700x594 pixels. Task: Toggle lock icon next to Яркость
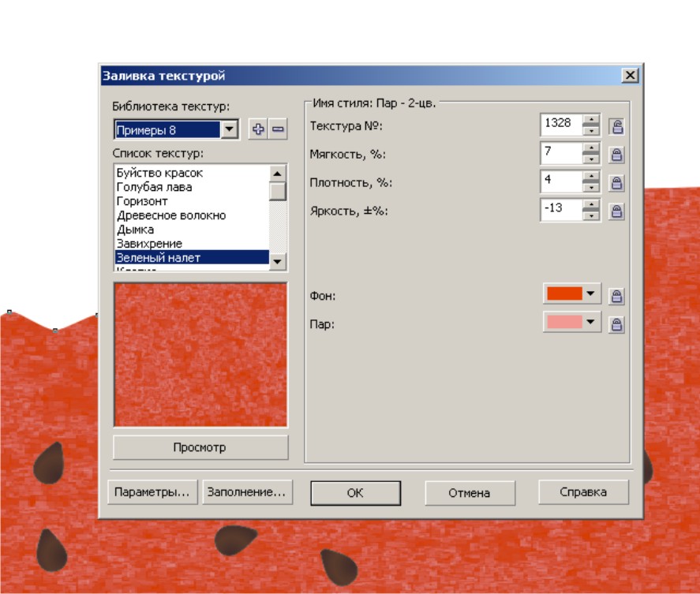(617, 211)
